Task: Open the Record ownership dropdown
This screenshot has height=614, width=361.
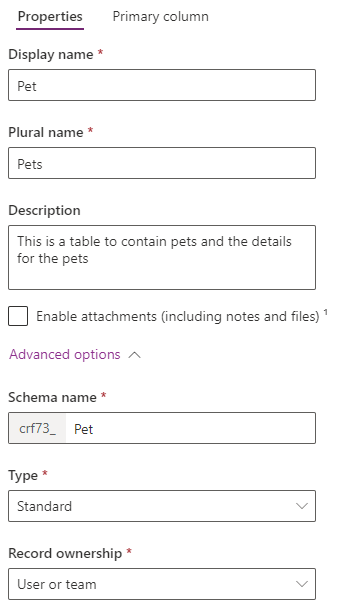Action: point(162,584)
